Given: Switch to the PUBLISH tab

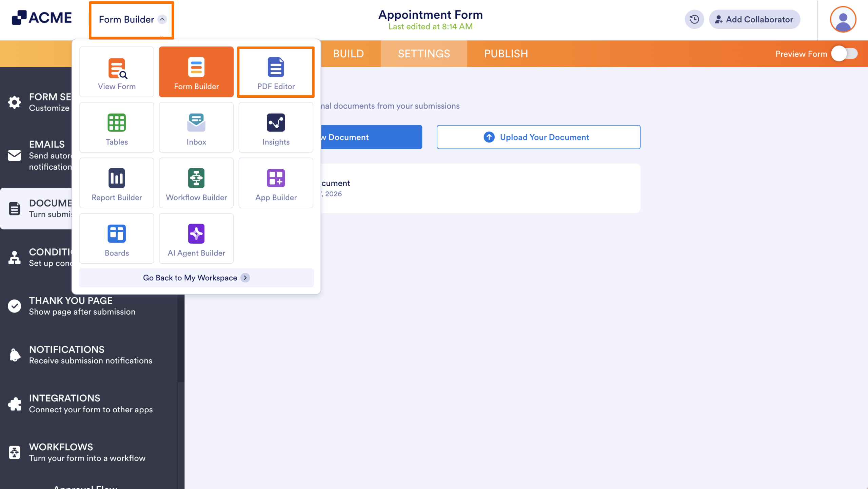Looking at the screenshot, I should point(506,54).
